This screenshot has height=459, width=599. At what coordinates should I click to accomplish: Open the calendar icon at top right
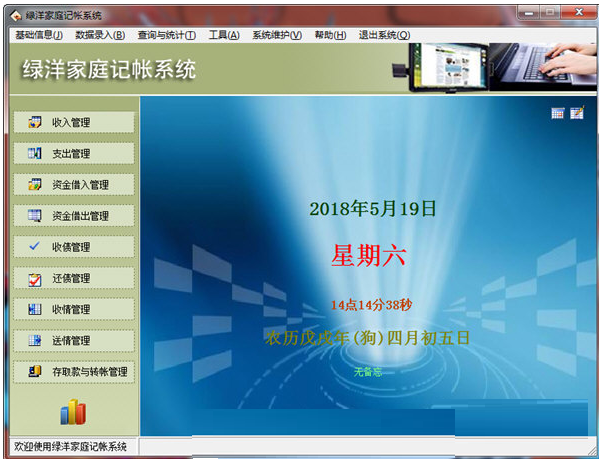[558, 113]
